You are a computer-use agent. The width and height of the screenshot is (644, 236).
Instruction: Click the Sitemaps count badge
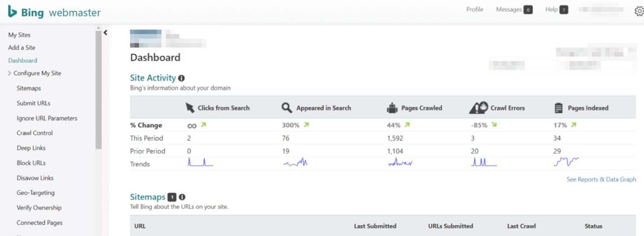[x=172, y=197]
